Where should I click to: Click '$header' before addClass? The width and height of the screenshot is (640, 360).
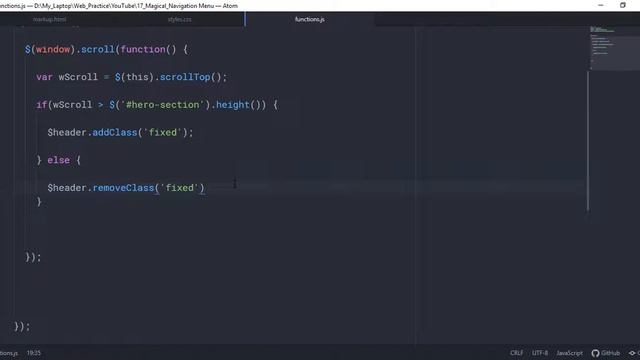pos(67,133)
